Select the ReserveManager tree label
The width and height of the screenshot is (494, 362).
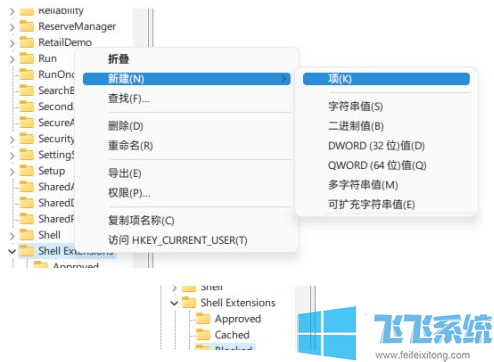point(77,26)
